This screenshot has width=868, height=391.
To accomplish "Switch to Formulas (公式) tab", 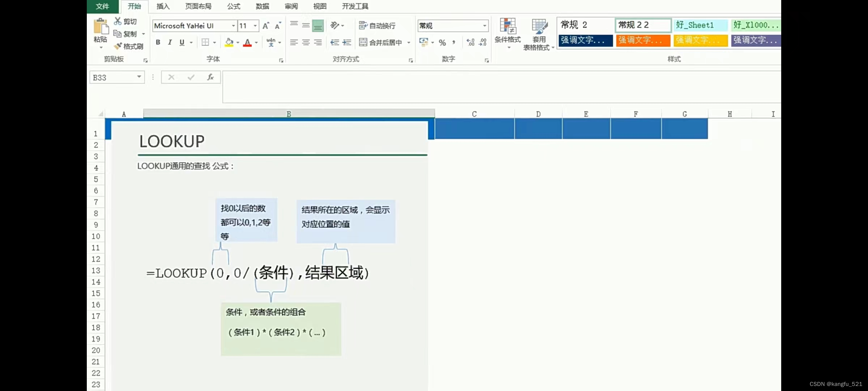I will pyautogui.click(x=234, y=6).
